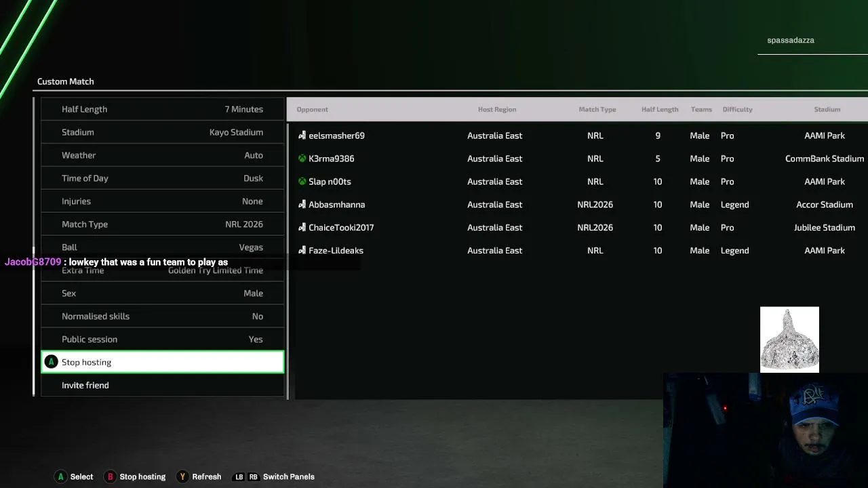
Task: Change the Ball option from Vegas
Action: [x=163, y=247]
